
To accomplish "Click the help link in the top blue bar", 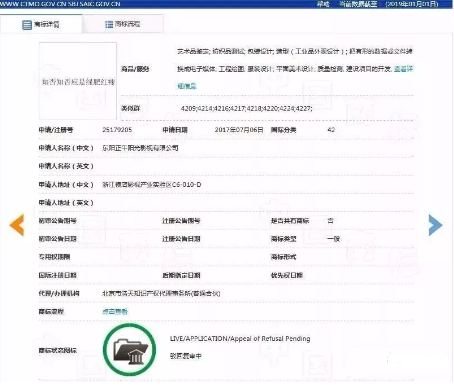I will point(323,4).
